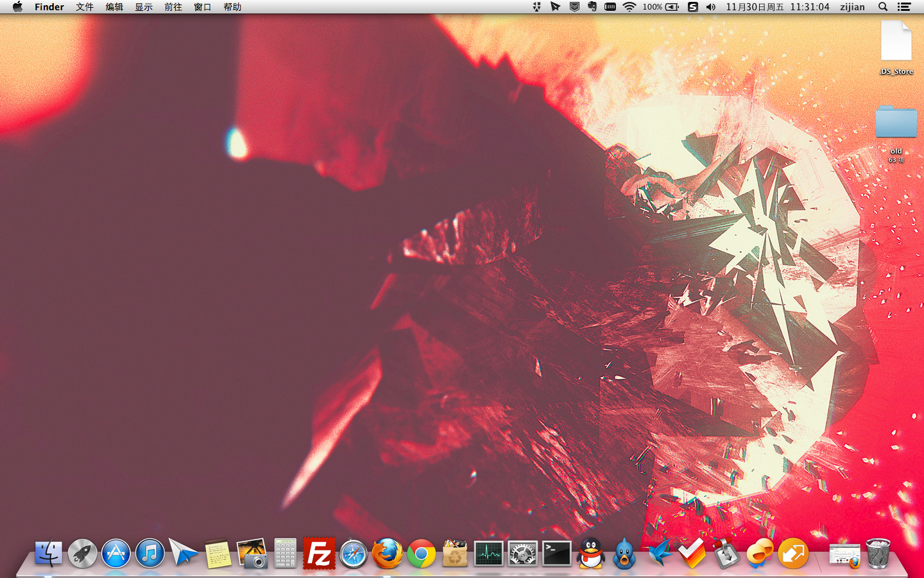
Task: Open the Evernote elephant menu bar icon
Action: 592,7
